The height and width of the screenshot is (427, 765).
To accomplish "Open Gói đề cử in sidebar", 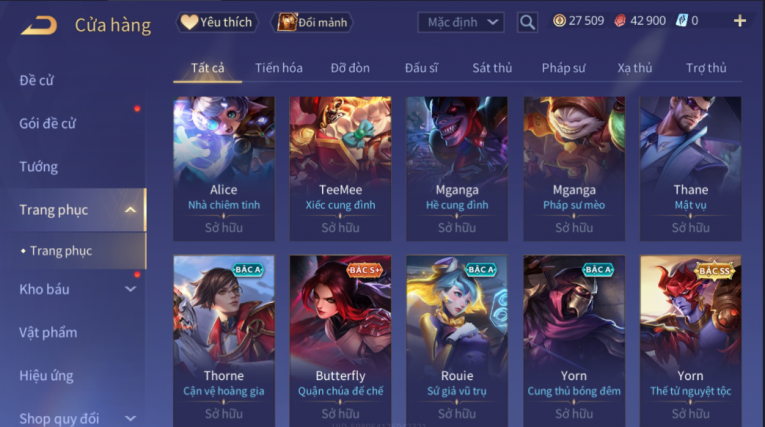I will [48, 123].
